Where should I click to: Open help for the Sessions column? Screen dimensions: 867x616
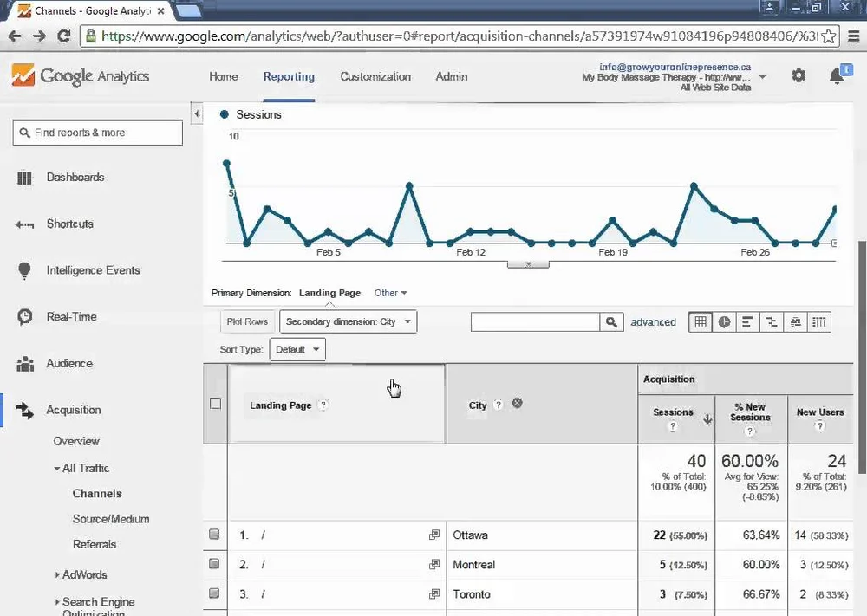tap(673, 426)
